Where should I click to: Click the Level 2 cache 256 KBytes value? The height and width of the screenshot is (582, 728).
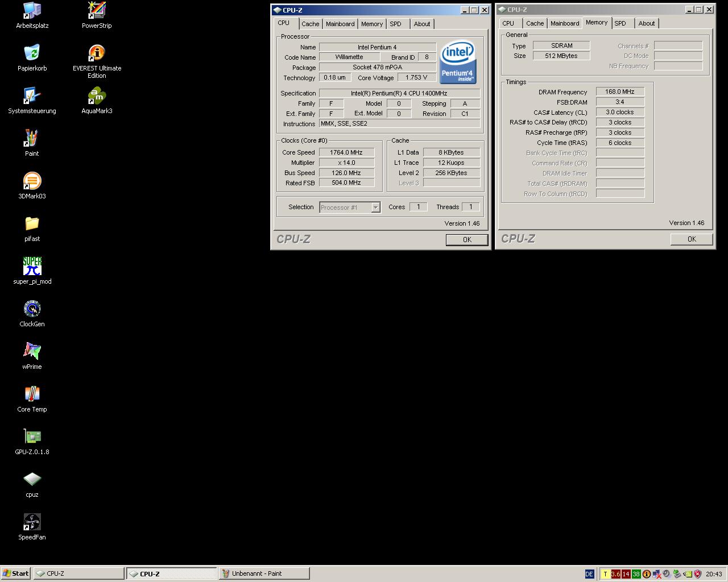452,173
